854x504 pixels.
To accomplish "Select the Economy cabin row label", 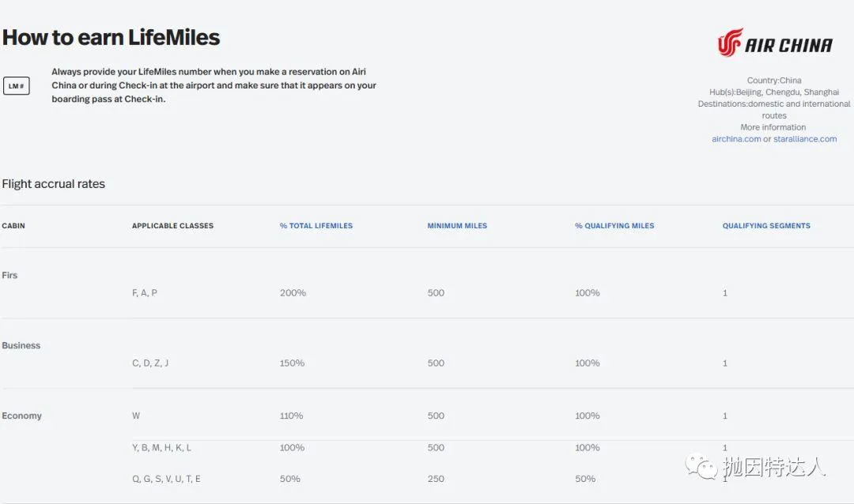I will tap(22, 416).
